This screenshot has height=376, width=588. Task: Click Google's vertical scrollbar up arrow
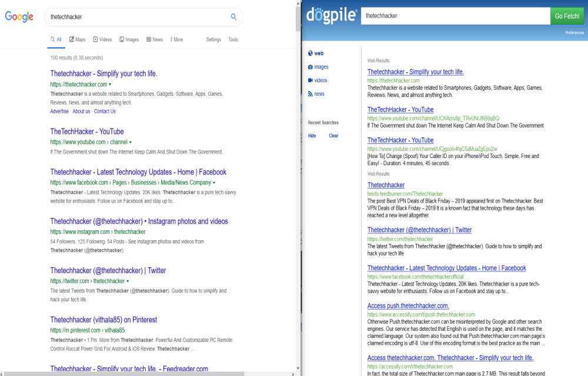click(x=298, y=4)
